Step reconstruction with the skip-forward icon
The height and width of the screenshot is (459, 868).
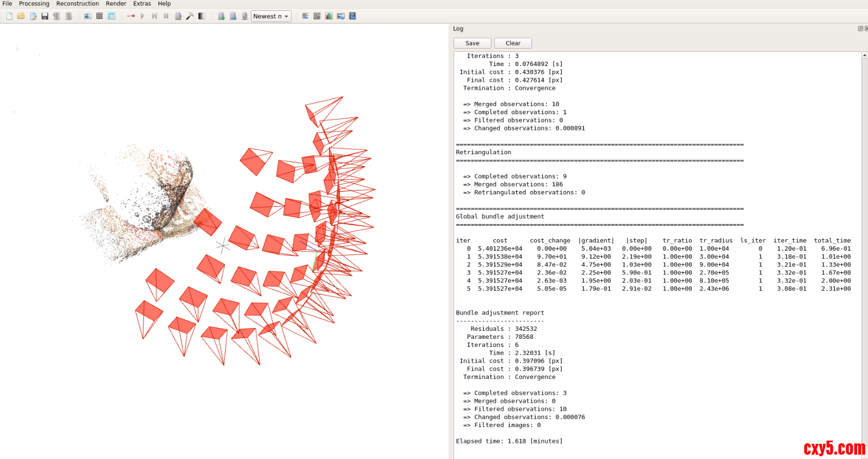click(154, 16)
